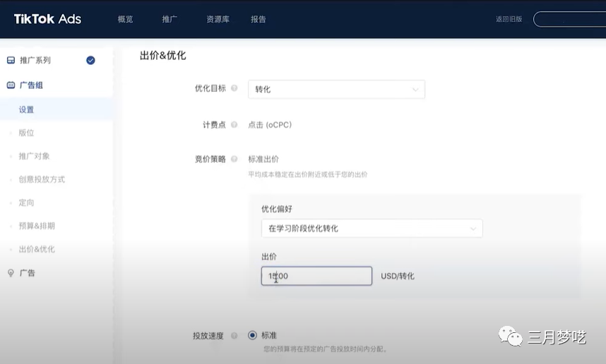Click the help icon beside 优化目标

pos(234,89)
